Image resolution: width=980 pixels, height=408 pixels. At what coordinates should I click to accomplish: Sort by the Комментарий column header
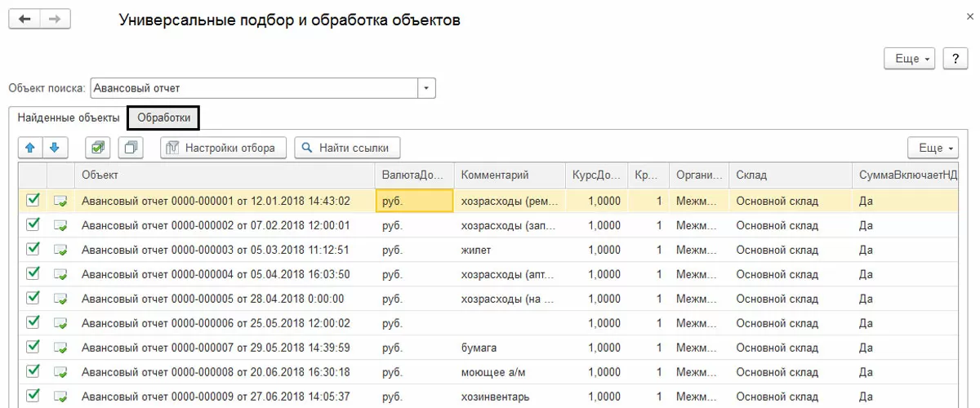pos(495,175)
